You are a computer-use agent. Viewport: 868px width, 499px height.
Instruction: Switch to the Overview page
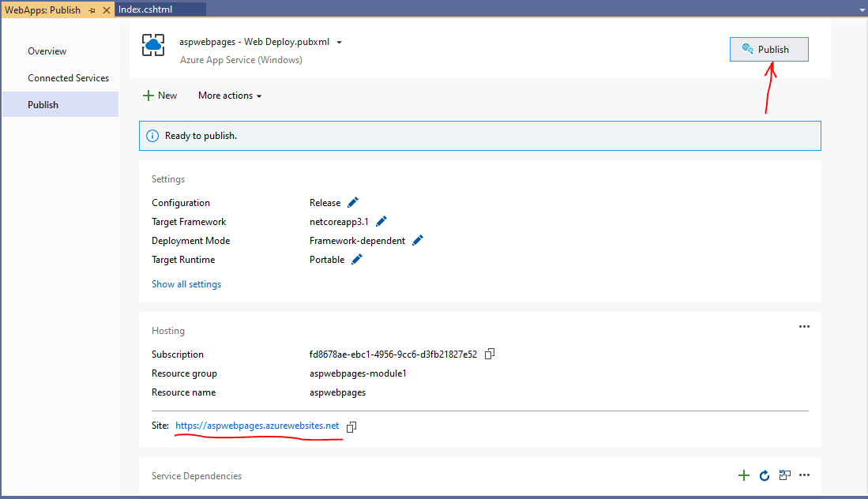pyautogui.click(x=47, y=51)
